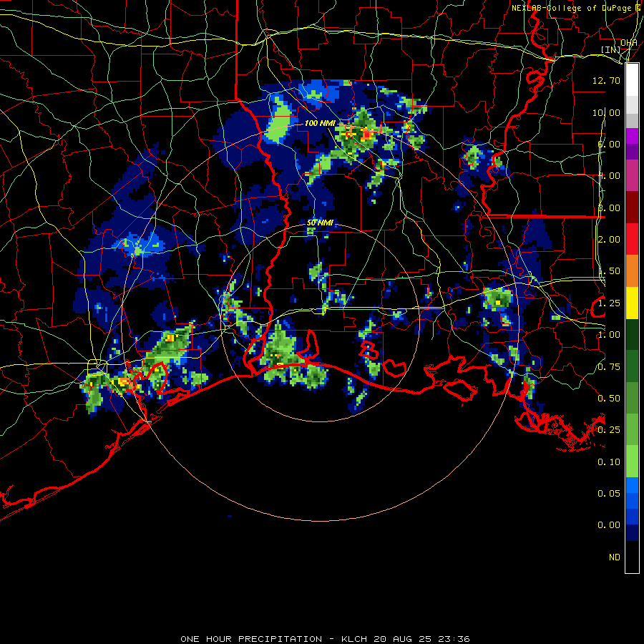Click the One Hour Precipitation KLCH title caption
Viewport: 644px width, 644px height.
(325, 639)
